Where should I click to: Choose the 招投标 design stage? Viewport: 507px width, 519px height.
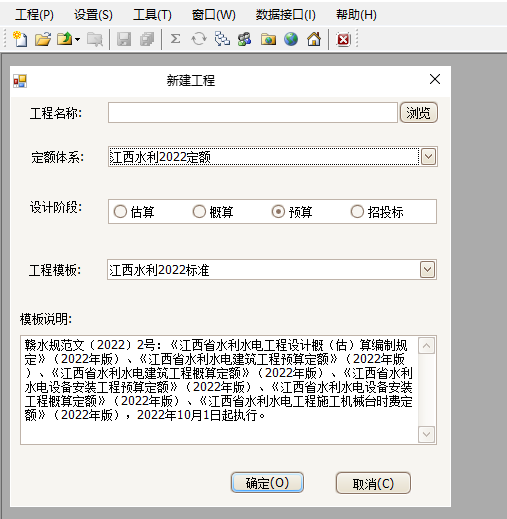click(x=377, y=212)
